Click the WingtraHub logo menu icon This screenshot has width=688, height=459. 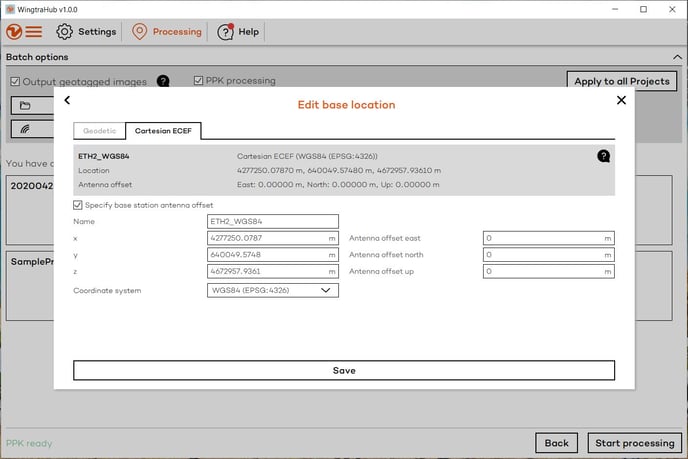tap(26, 31)
